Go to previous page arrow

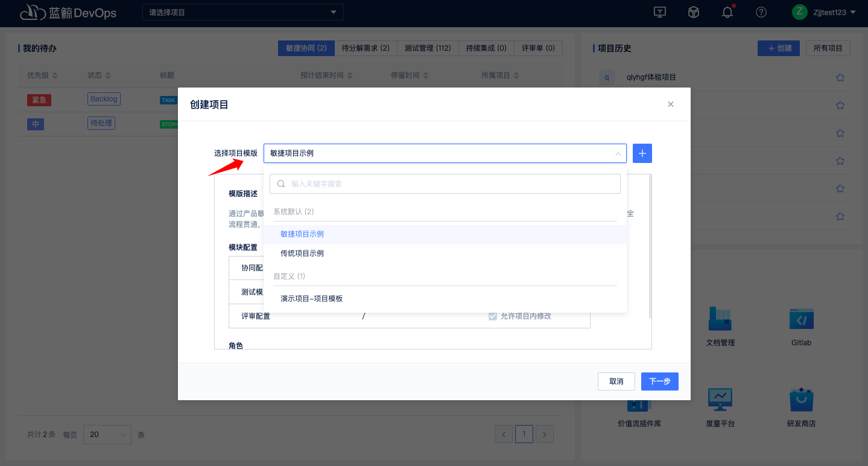point(504,434)
